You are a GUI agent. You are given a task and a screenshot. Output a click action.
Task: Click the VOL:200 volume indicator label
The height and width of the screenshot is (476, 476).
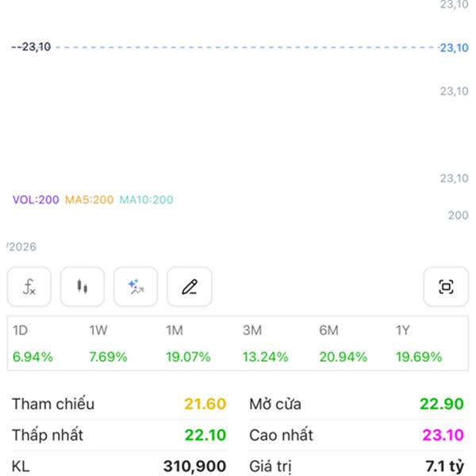[x=36, y=200]
